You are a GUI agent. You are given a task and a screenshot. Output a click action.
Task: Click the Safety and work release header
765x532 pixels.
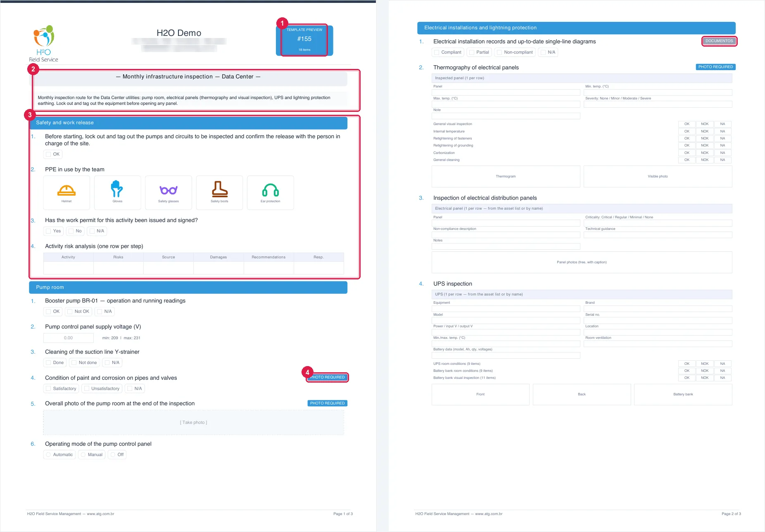[188, 123]
